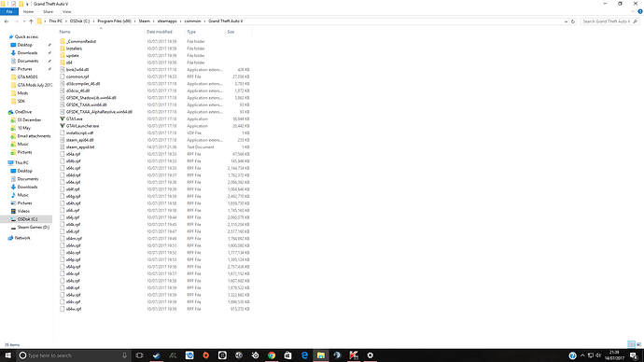Expand the ribbon with the chevron
Screen dimensions: 644x362
[633, 12]
